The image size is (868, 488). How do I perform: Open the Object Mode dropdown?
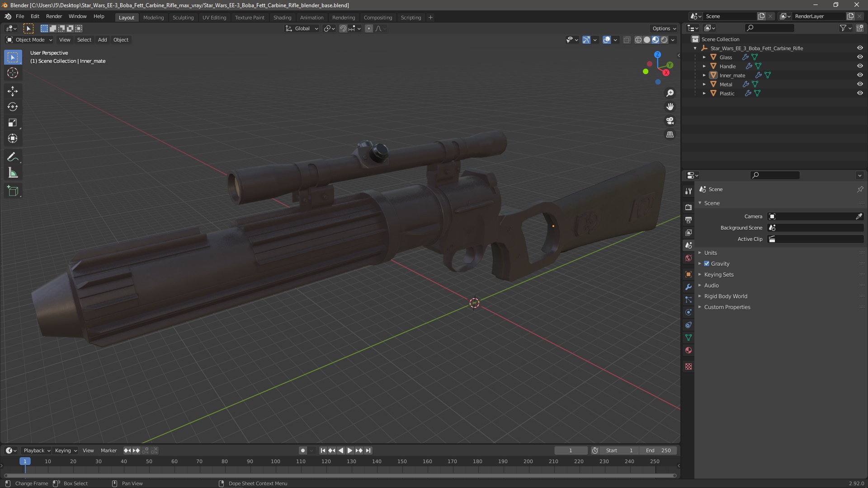29,40
